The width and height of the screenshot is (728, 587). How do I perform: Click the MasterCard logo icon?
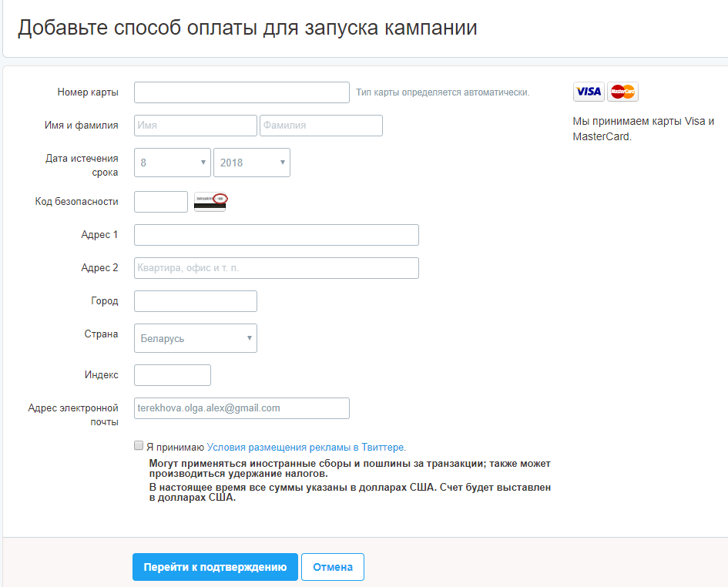[622, 92]
